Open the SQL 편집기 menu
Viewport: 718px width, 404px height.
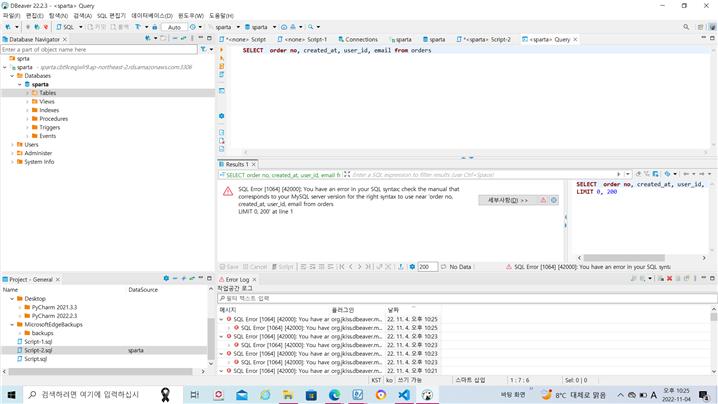tap(111, 16)
